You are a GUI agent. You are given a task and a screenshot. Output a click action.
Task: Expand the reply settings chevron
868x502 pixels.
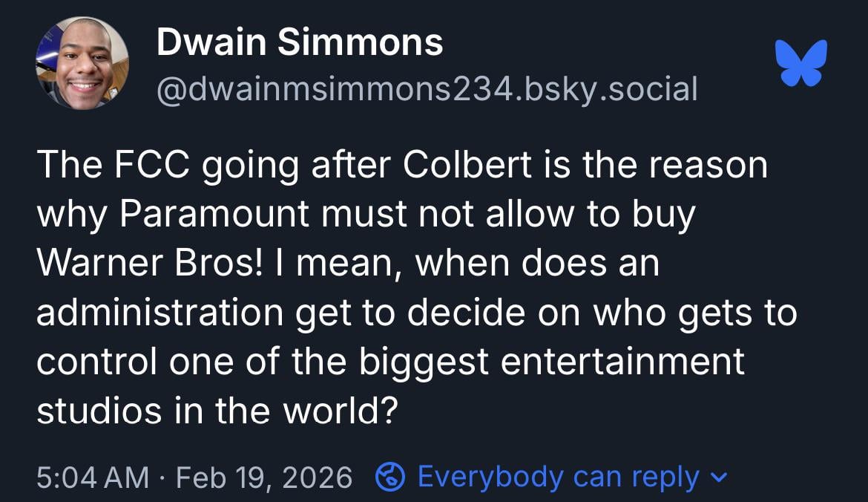click(718, 476)
